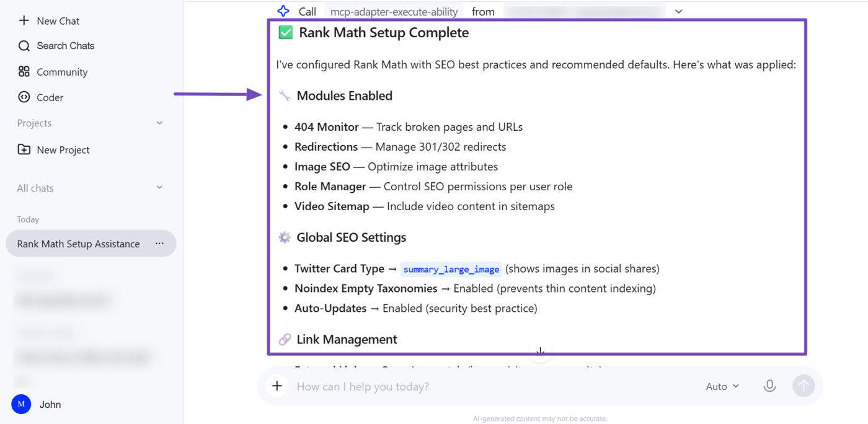Open the Coder section

pyautogui.click(x=41, y=97)
